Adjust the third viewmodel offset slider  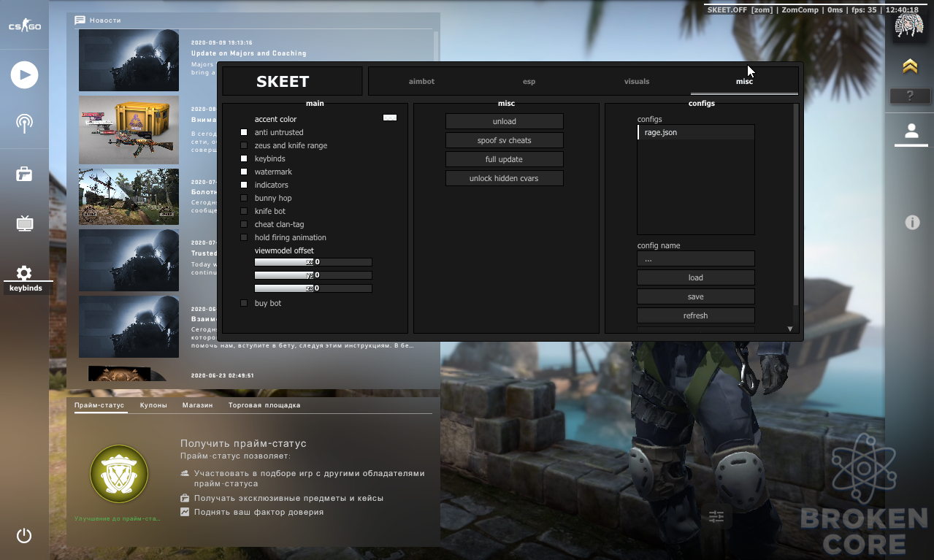(x=313, y=288)
